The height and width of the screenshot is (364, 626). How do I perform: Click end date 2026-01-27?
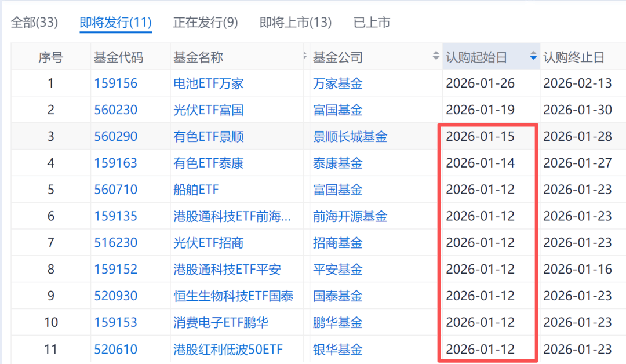point(578,163)
